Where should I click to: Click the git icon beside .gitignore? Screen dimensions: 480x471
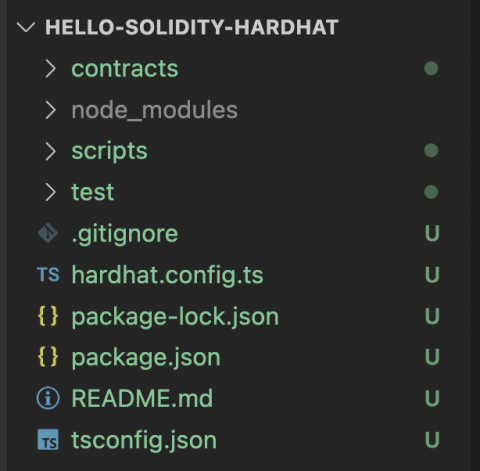48,233
